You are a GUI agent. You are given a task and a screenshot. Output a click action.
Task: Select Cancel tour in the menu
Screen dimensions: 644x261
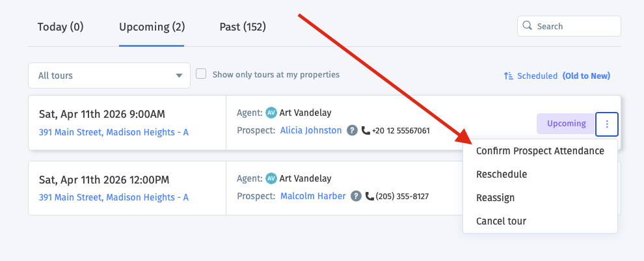click(501, 221)
